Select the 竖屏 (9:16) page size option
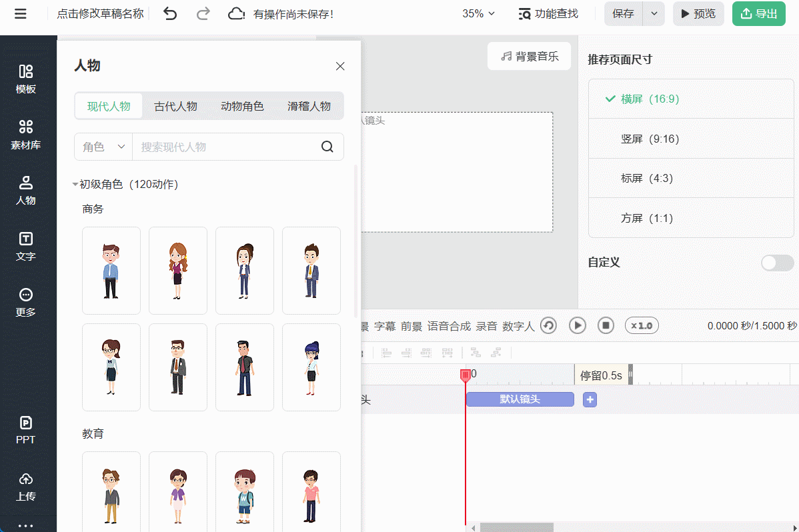 690,139
